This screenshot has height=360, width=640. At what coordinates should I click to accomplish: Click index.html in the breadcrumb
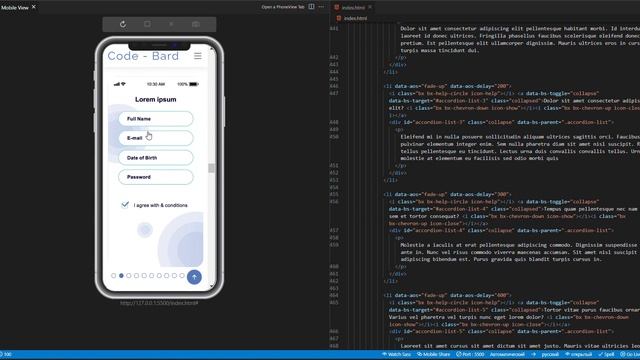click(355, 18)
